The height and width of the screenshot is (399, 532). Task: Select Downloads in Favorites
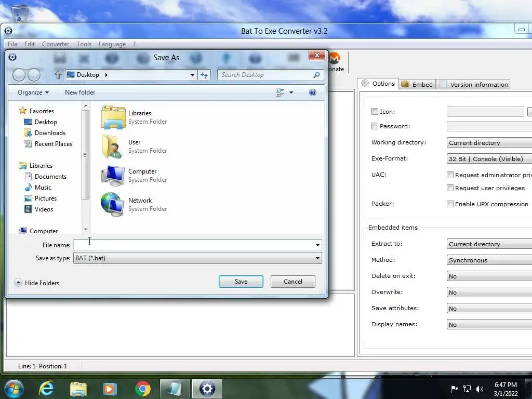click(50, 133)
